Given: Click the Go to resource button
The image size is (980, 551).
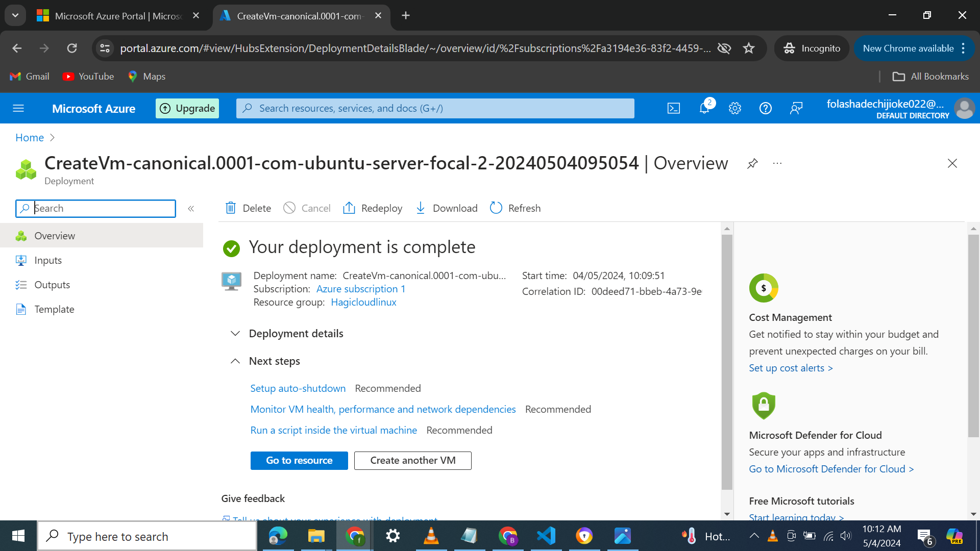Looking at the screenshot, I should coord(299,460).
